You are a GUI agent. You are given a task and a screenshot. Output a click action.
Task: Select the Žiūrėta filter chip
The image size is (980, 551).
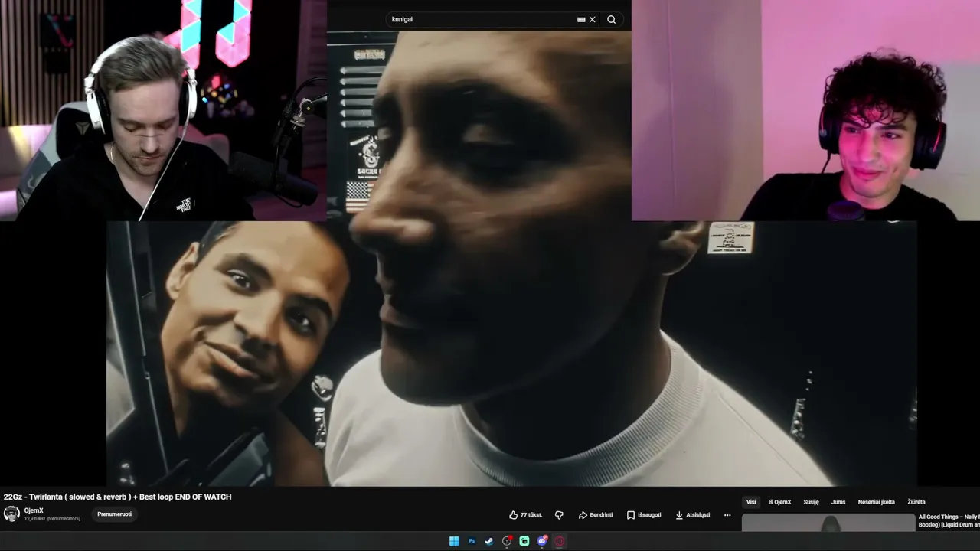[x=916, y=502]
